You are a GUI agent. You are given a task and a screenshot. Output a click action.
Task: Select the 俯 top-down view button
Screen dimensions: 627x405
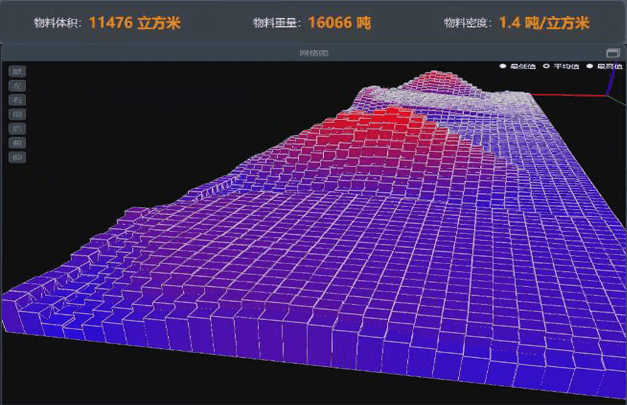tap(17, 144)
